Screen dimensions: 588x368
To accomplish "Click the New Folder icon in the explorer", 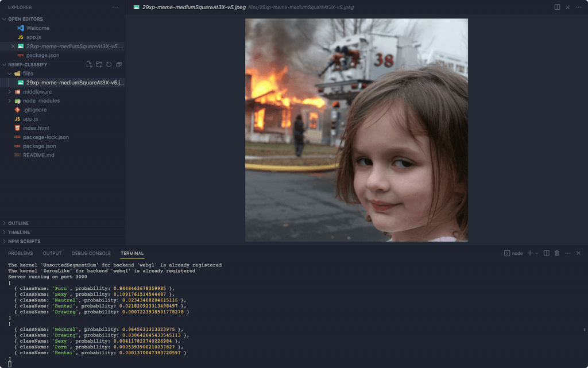I will [99, 65].
